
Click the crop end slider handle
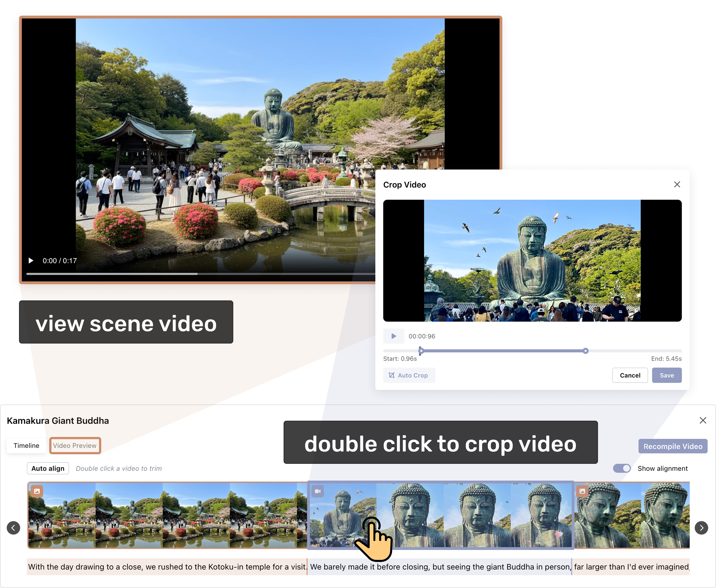pos(586,351)
